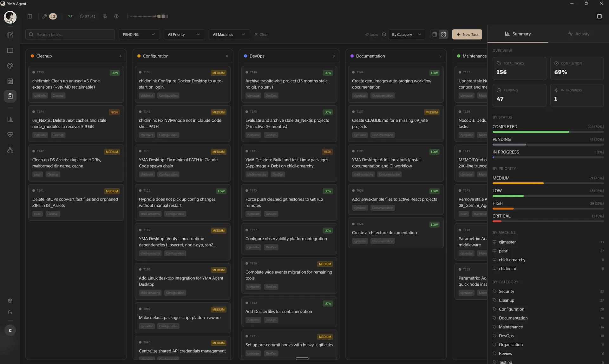Switch to grid view layout
This screenshot has width=609, height=364.
coord(443,34)
